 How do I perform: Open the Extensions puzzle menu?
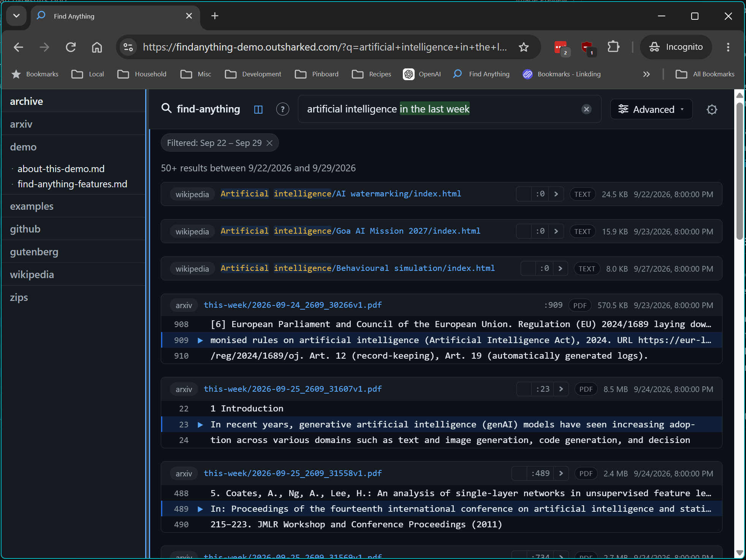(613, 47)
